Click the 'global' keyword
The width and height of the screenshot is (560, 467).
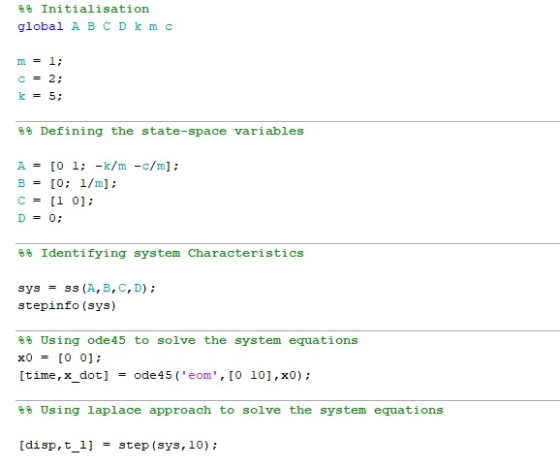coord(40,26)
